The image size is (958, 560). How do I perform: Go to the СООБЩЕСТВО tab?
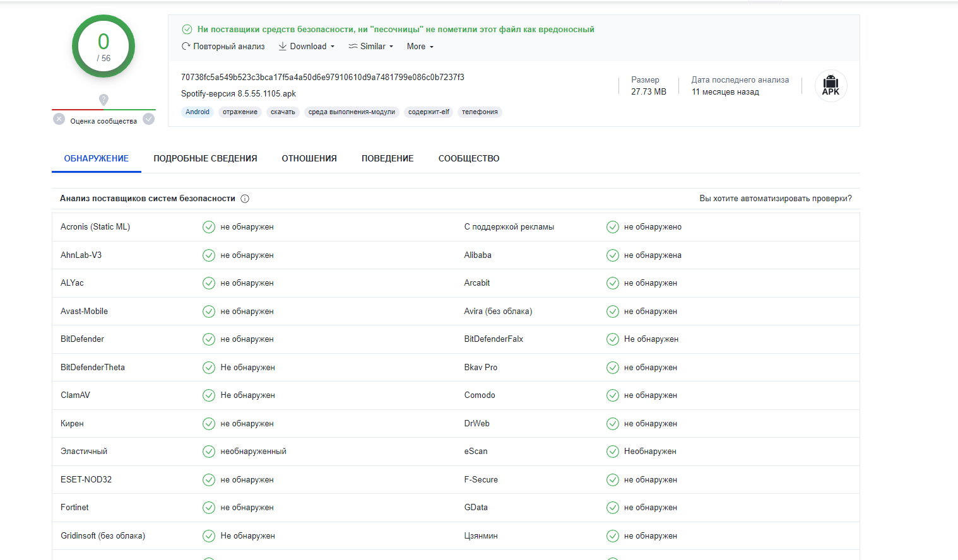[468, 159]
